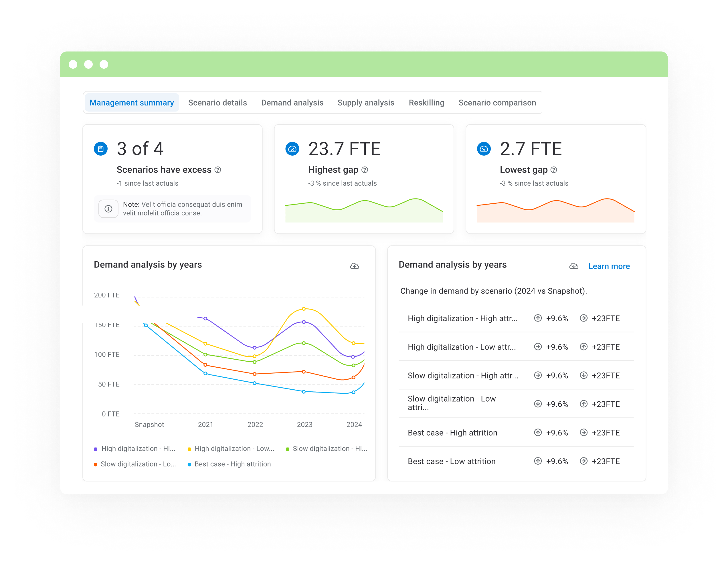Click up-arrow percent icon in Best case - High attrition row
The image size is (728, 563).
[x=538, y=433]
